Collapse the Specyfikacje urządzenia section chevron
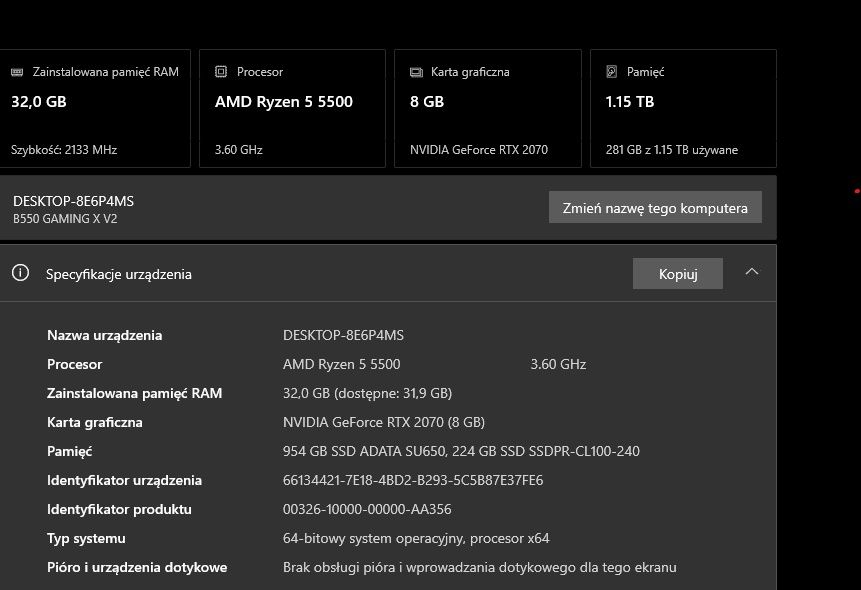This screenshot has height=590, width=861. pyautogui.click(x=752, y=272)
